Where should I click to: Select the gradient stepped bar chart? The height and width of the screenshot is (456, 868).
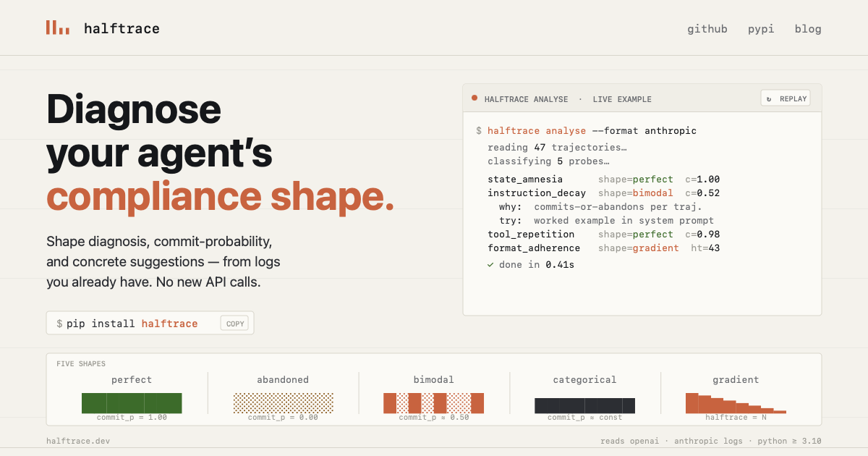click(x=736, y=403)
